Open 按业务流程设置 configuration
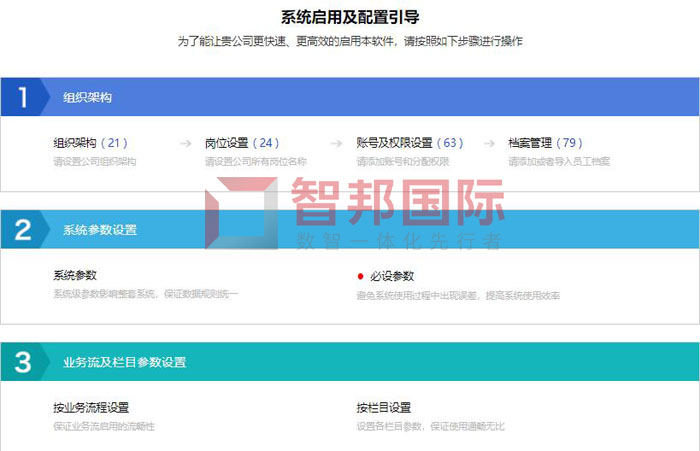Screen dimensions: 700x451 [91, 408]
